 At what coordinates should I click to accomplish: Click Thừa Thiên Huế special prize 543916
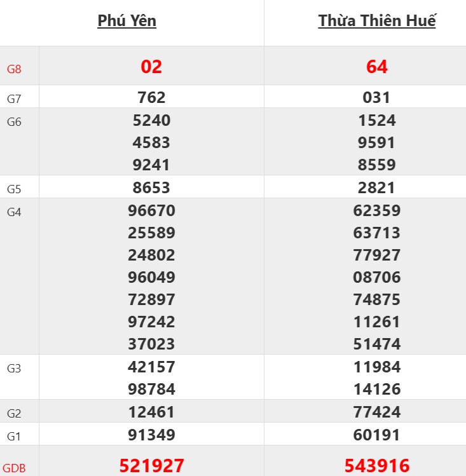pos(377,465)
